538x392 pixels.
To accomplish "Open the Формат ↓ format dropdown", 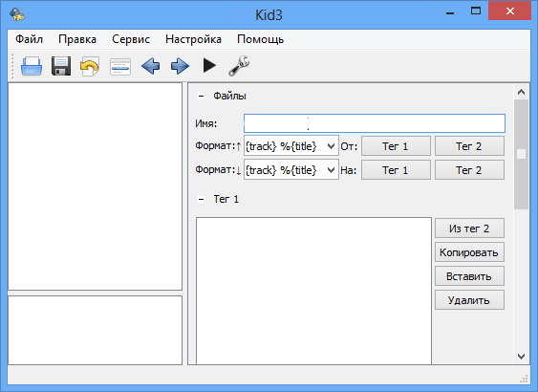I will (x=291, y=170).
